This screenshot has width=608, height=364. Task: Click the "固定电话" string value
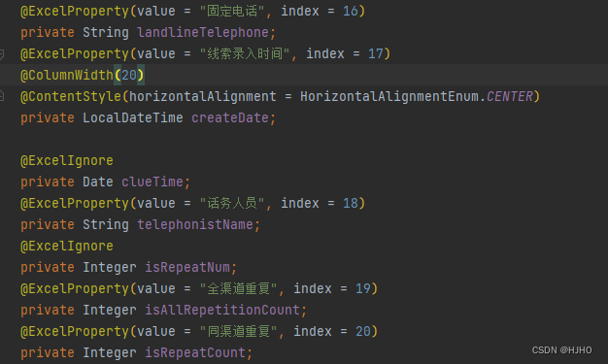232,12
